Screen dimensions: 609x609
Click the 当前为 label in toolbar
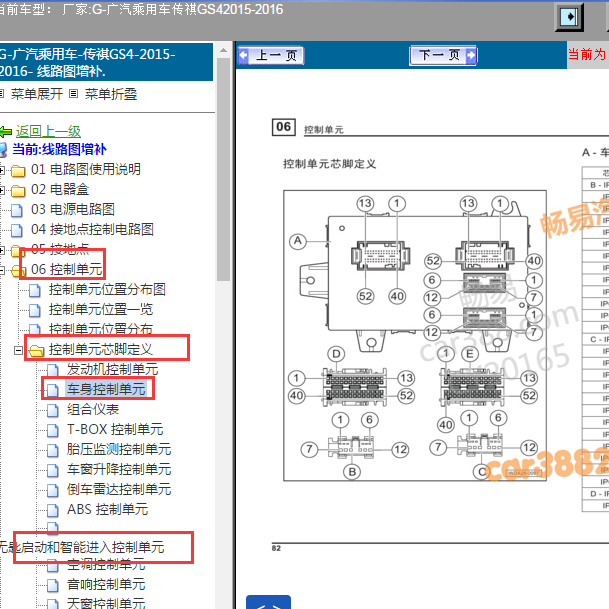point(587,54)
